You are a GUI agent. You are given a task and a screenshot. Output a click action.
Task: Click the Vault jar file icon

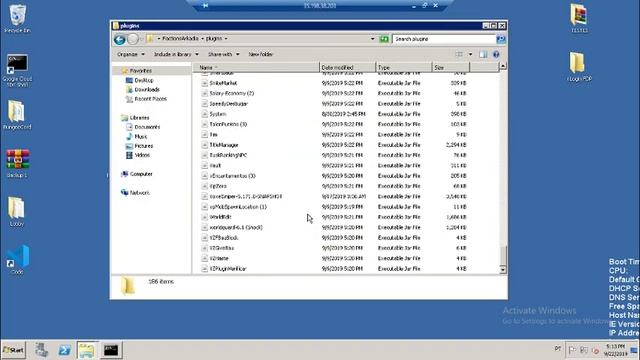coord(205,165)
